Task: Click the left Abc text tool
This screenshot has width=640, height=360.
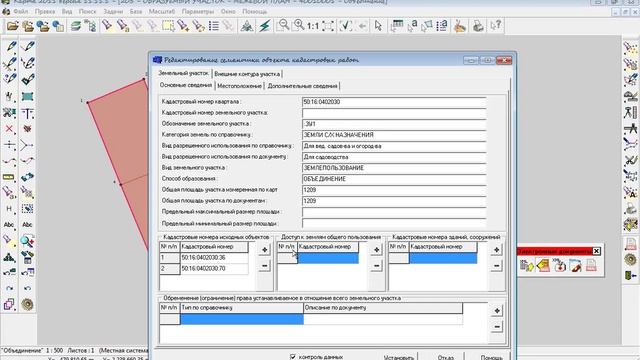Action: (9, 225)
